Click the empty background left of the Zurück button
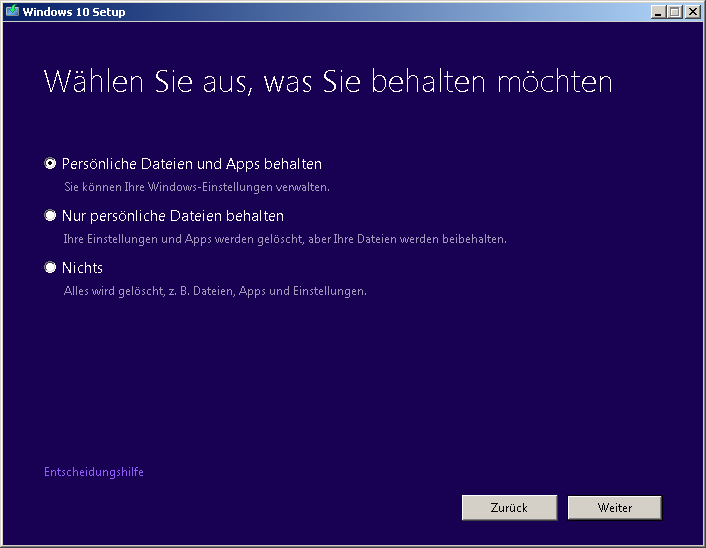This screenshot has height=548, width=706. tap(300, 508)
